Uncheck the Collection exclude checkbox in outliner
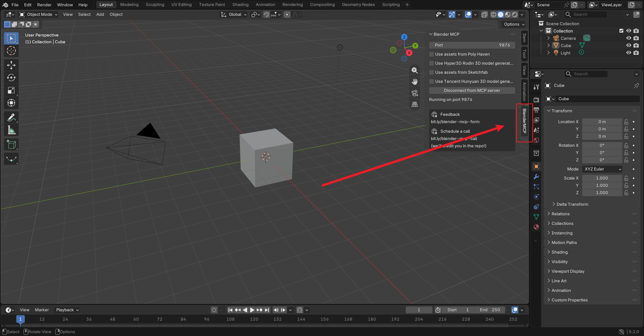The height and width of the screenshot is (336, 644). pyautogui.click(x=621, y=31)
